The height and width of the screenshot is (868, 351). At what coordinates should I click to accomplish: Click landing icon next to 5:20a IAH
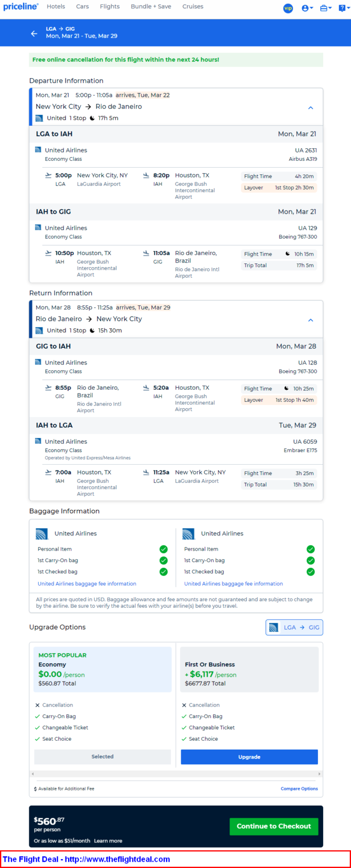pos(146,388)
